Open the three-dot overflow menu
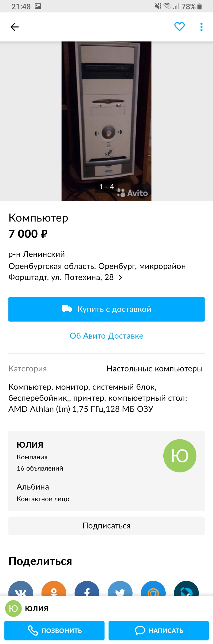This screenshot has width=213, height=644. coord(201,27)
